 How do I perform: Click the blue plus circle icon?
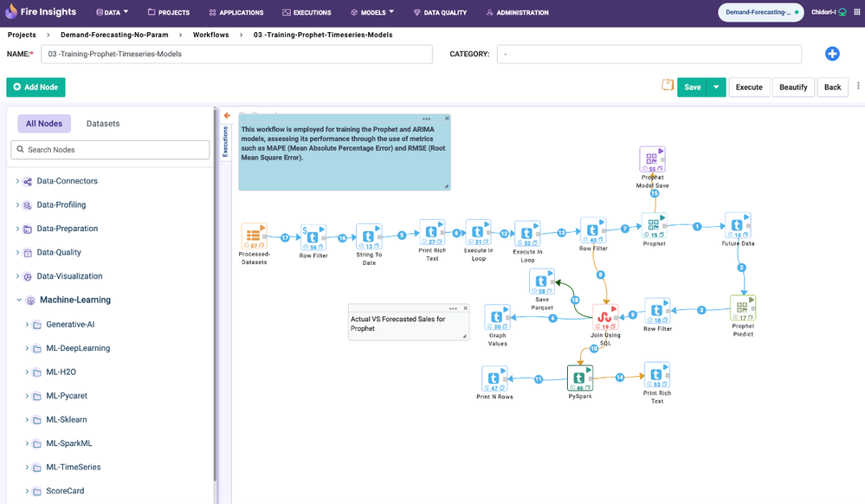click(832, 54)
